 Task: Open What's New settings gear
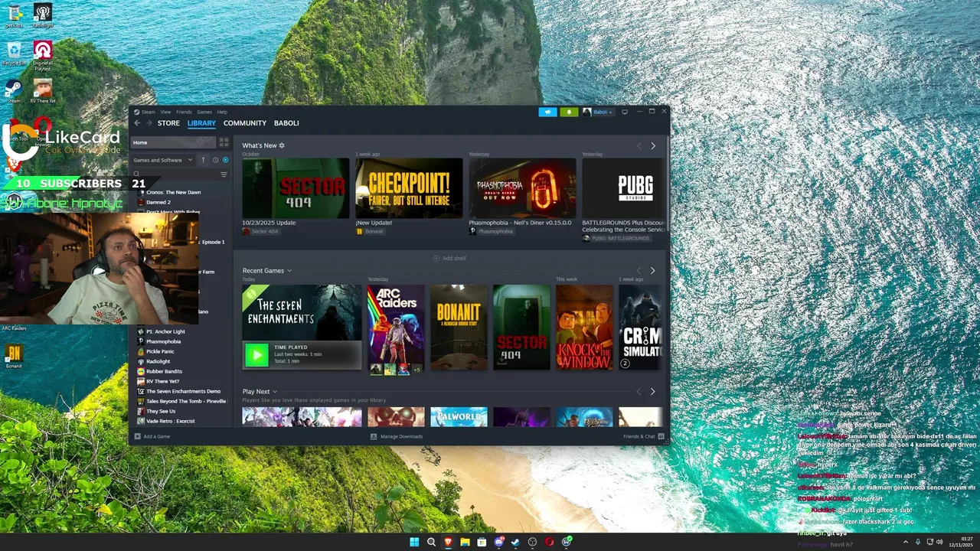coord(282,145)
